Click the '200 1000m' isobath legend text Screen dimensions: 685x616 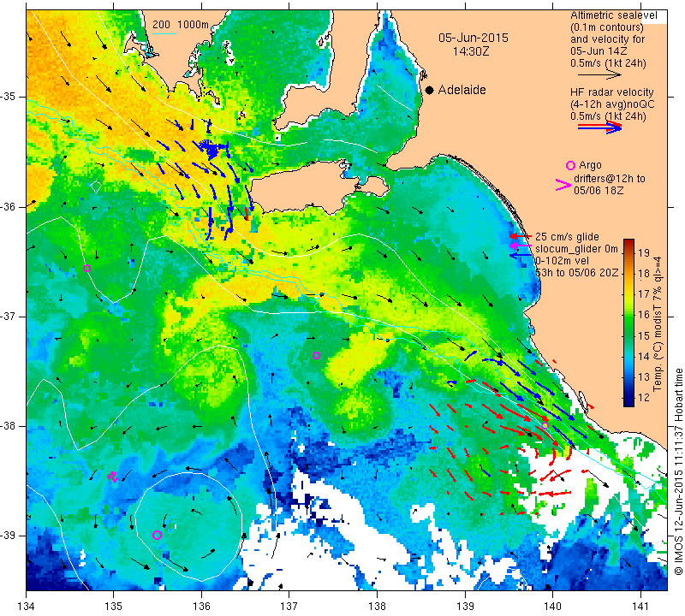click(x=181, y=25)
